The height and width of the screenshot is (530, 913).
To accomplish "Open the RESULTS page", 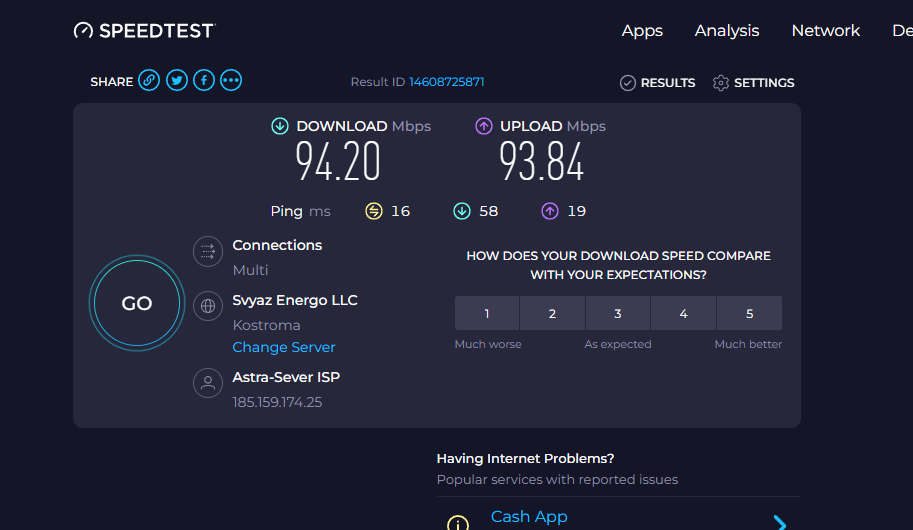I will pyautogui.click(x=668, y=83).
